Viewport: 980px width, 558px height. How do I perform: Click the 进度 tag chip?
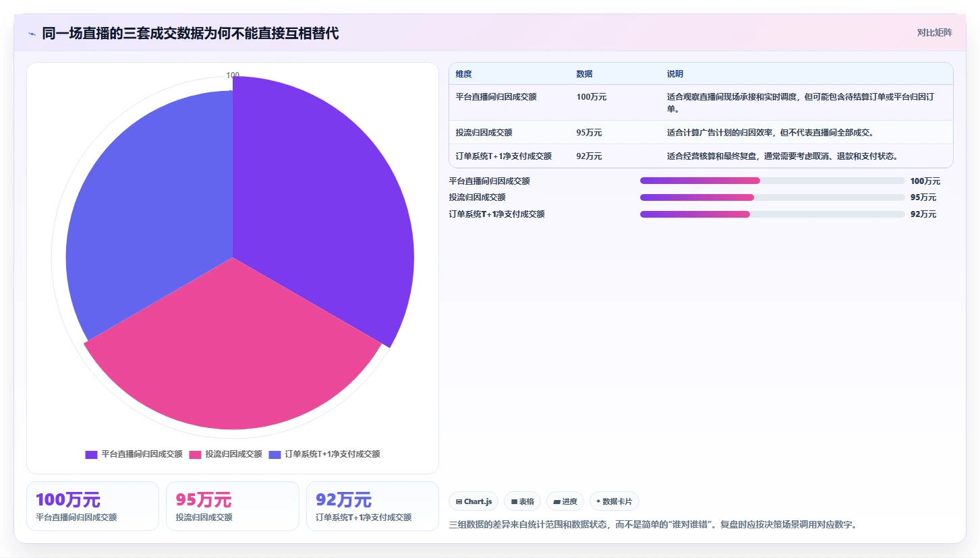(x=565, y=501)
